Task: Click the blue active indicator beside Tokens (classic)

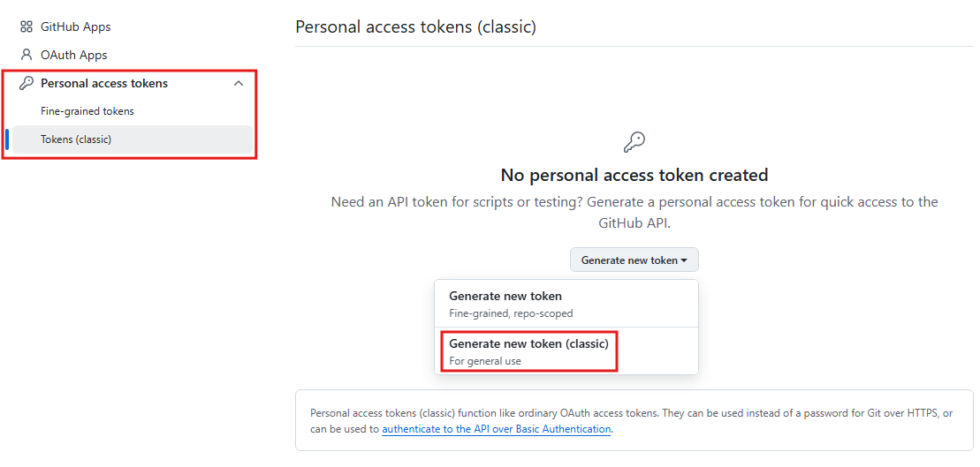Action: [x=7, y=139]
